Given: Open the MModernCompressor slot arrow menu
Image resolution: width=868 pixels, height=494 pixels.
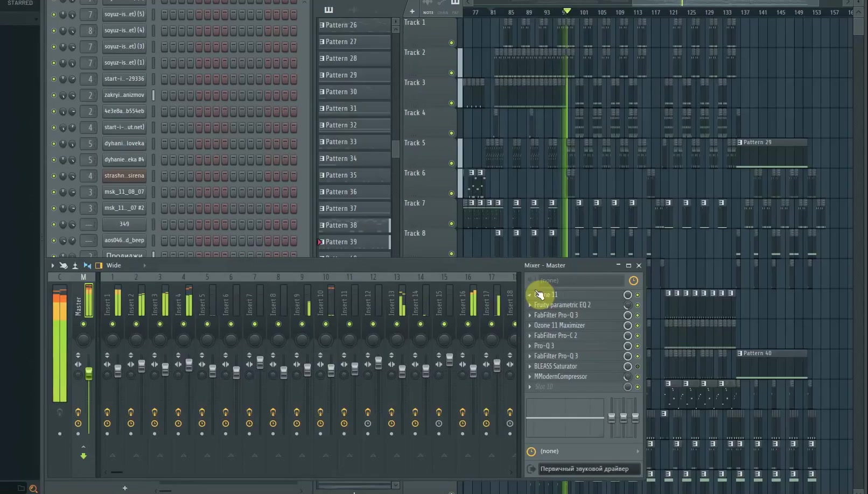Looking at the screenshot, I should click(x=530, y=377).
